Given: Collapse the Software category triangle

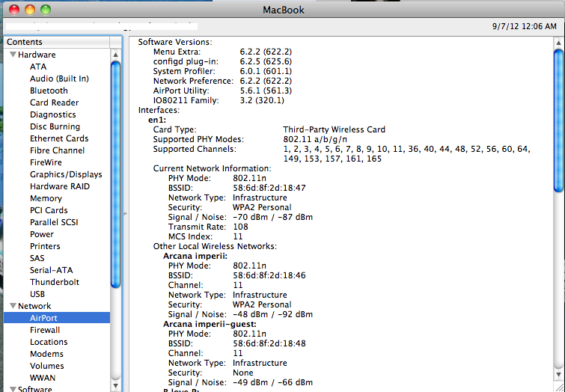Looking at the screenshot, I should (13, 389).
